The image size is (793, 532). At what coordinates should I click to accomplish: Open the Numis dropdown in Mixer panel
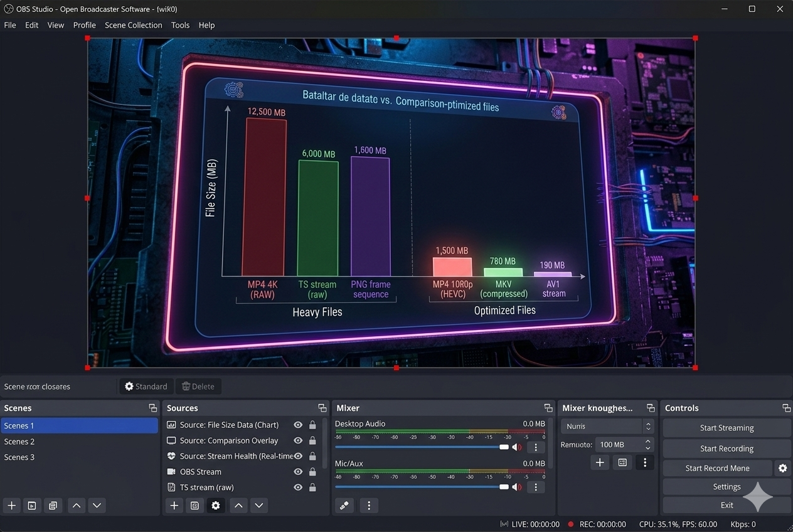click(x=607, y=427)
